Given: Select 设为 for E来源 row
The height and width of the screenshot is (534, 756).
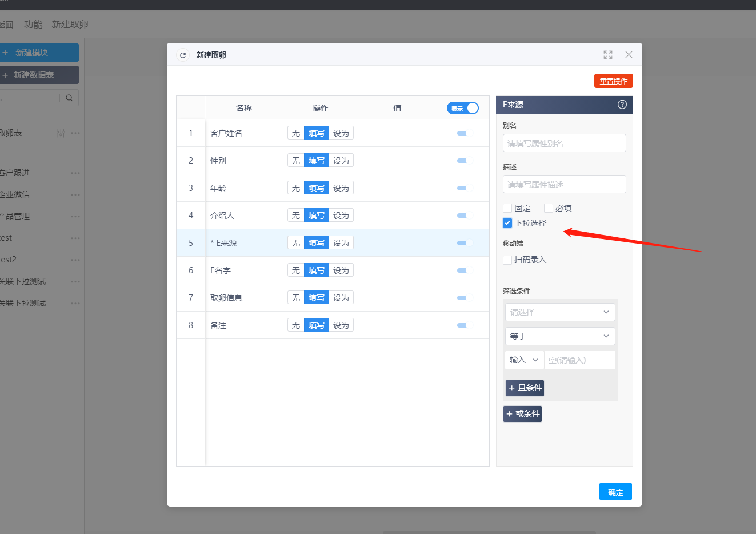Looking at the screenshot, I should tap(341, 243).
